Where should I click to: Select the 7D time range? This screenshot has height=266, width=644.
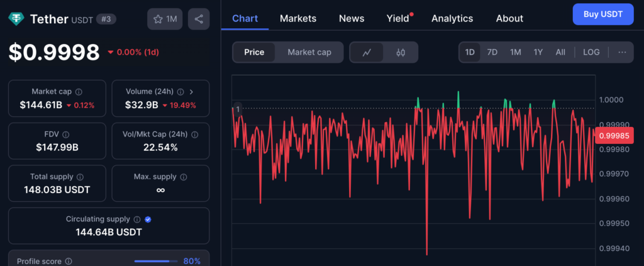[492, 52]
